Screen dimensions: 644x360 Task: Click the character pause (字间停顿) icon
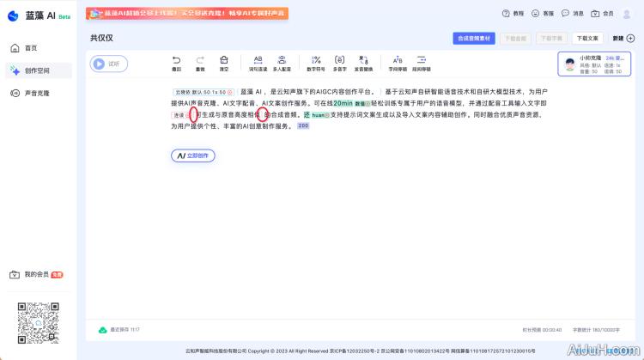click(397, 62)
